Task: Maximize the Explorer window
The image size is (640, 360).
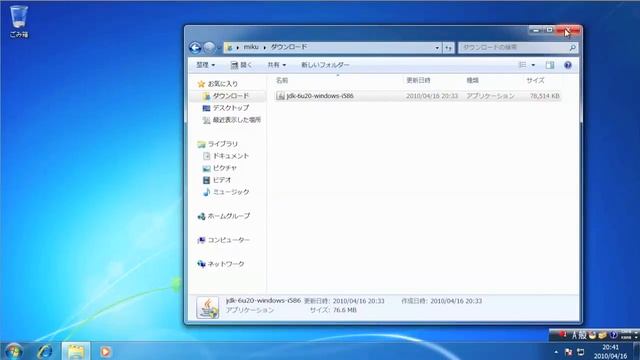Action: click(x=549, y=30)
